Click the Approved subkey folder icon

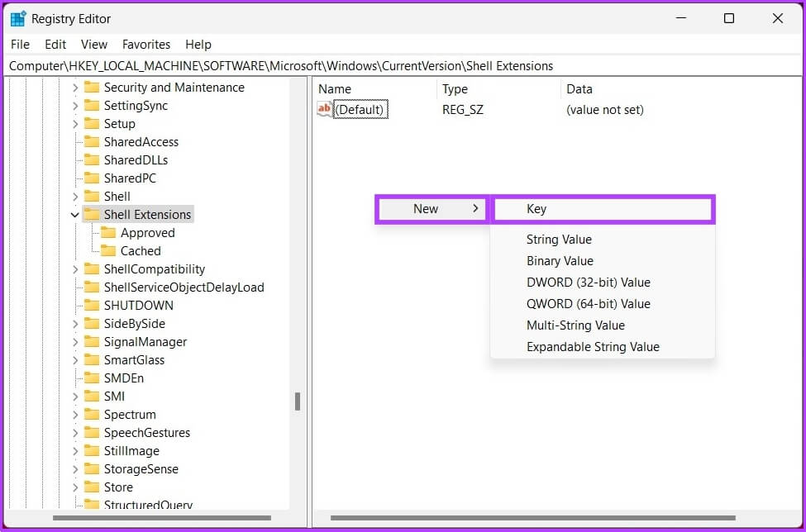tap(108, 233)
